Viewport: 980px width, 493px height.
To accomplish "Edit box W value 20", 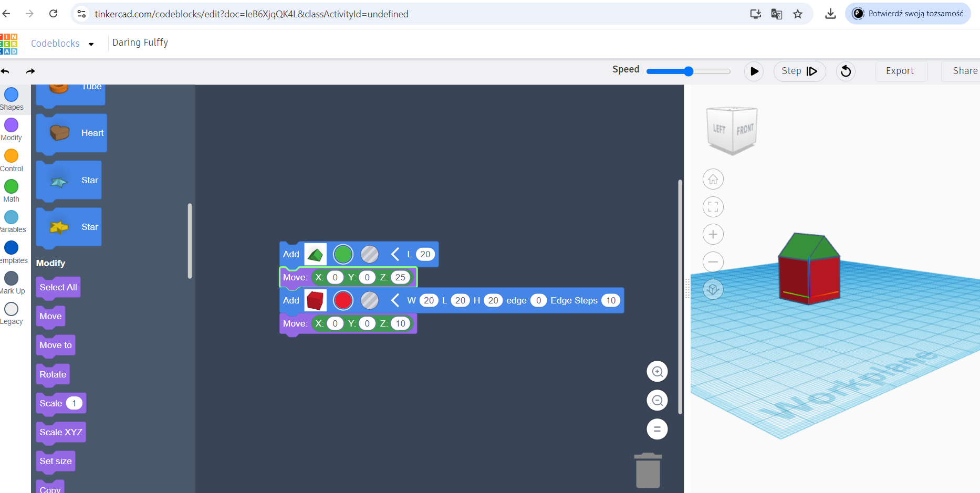I will (429, 301).
